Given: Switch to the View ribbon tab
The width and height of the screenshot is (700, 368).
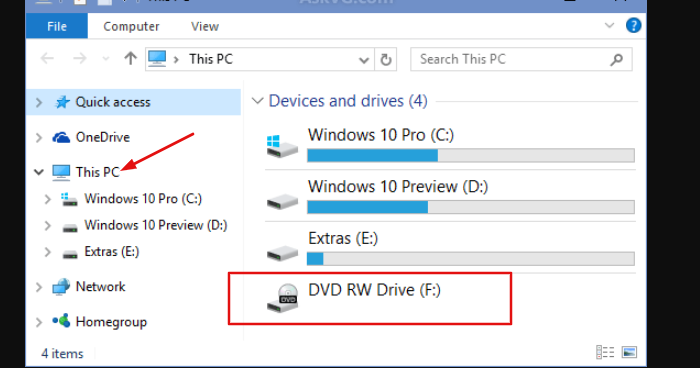Looking at the screenshot, I should [205, 26].
